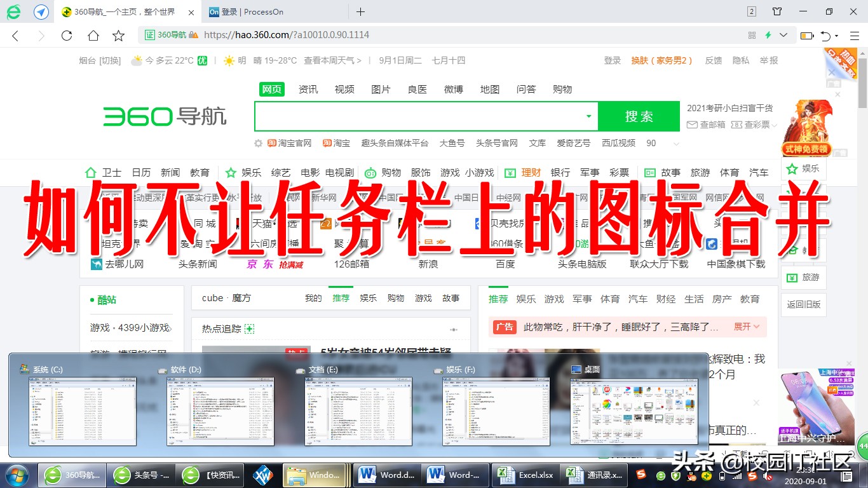Close the 360导航 browser tab
868x488 pixels.
pyautogui.click(x=193, y=12)
